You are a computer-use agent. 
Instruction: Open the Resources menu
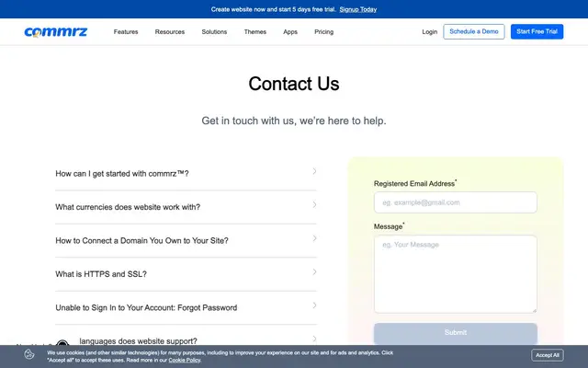tap(169, 32)
